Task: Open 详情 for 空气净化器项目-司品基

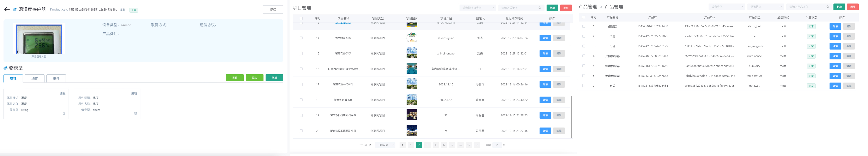Action: pyautogui.click(x=545, y=115)
